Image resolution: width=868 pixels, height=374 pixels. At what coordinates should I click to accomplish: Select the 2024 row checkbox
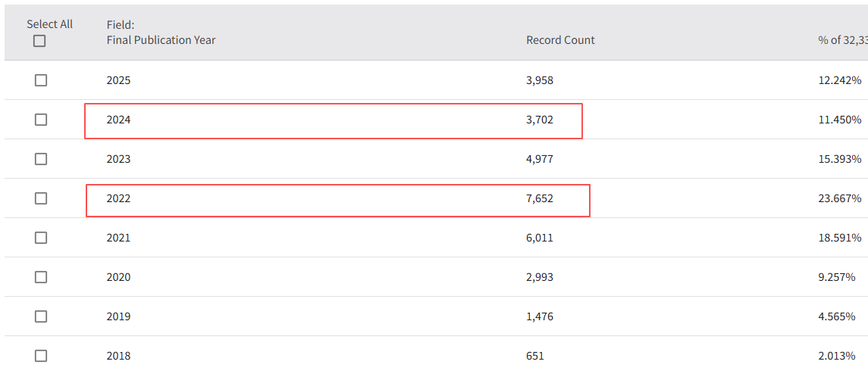click(x=41, y=120)
